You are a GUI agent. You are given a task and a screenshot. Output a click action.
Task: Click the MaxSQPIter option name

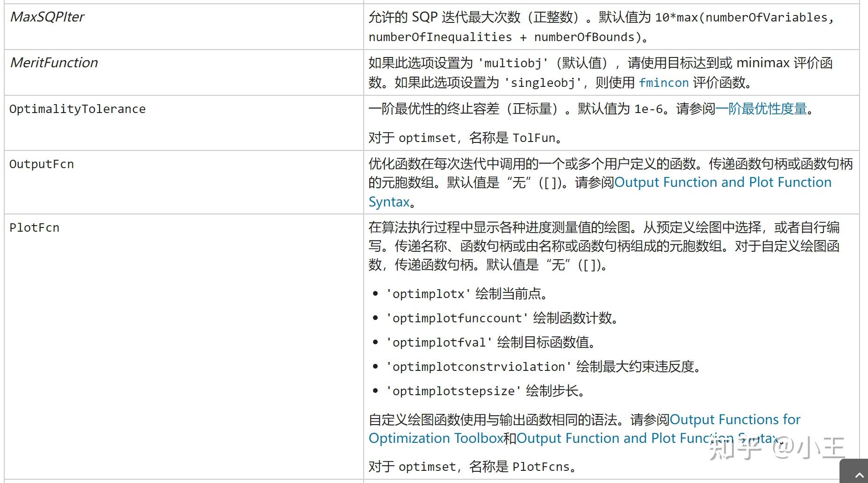pyautogui.click(x=47, y=17)
